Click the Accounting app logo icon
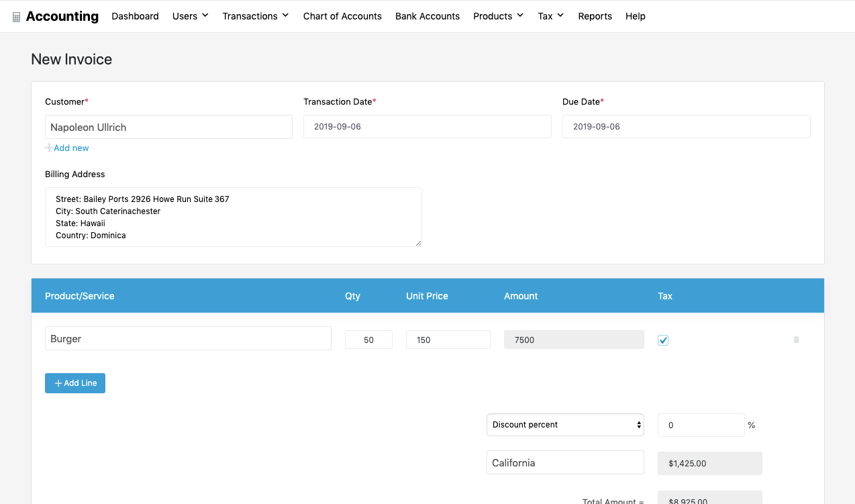The width and height of the screenshot is (855, 504). pos(16,15)
